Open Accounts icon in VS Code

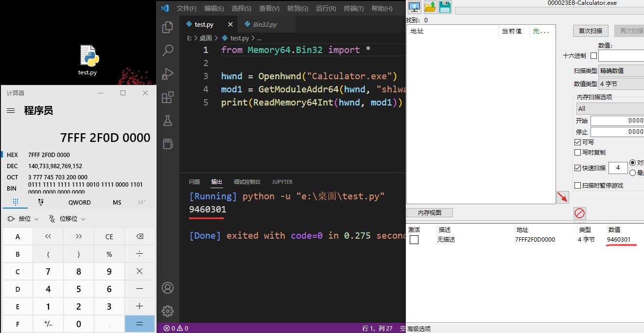[x=168, y=288]
